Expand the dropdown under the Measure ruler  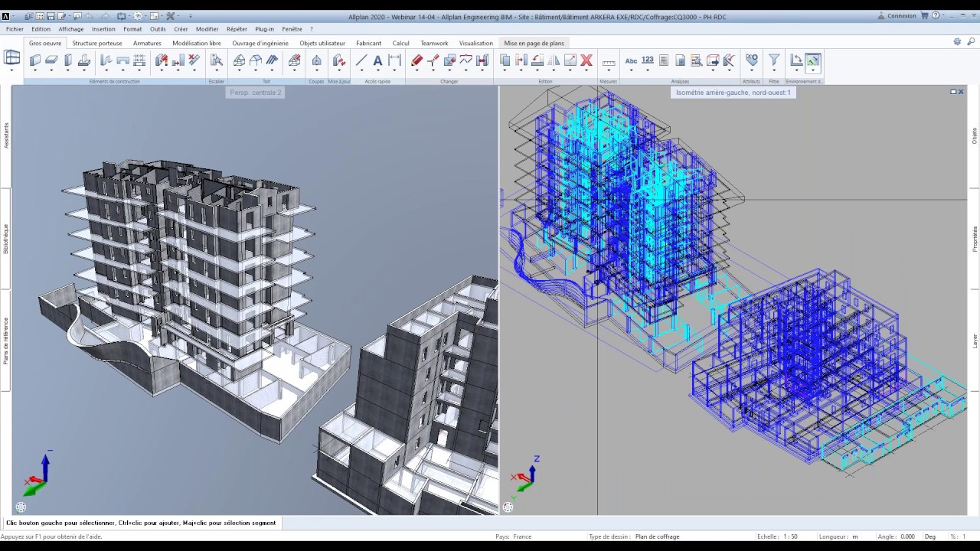609,70
